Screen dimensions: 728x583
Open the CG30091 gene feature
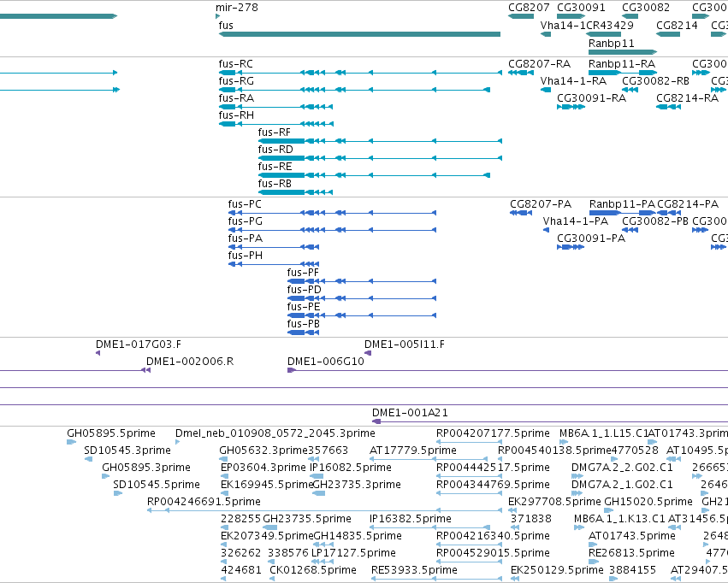click(x=571, y=16)
